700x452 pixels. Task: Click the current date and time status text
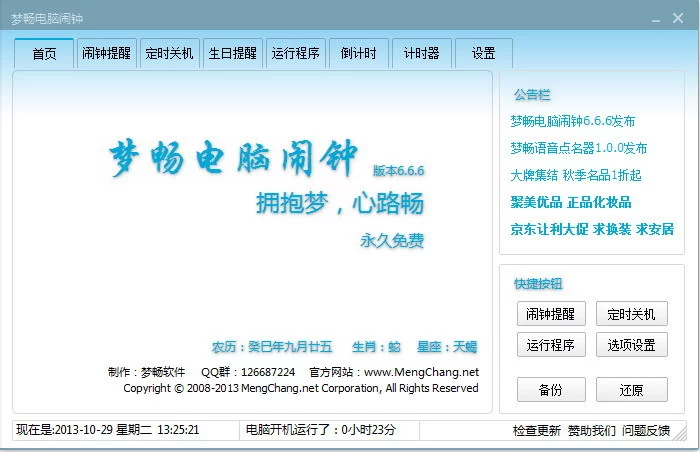pyautogui.click(x=108, y=430)
